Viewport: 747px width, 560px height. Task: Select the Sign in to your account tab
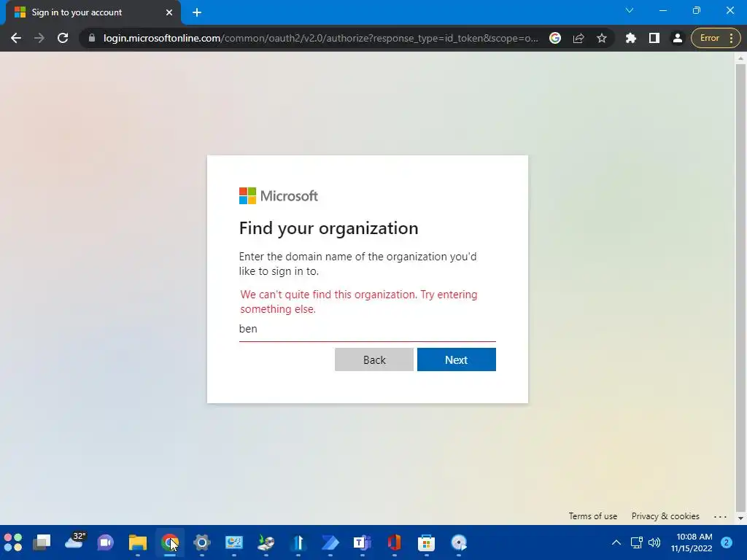(93, 12)
